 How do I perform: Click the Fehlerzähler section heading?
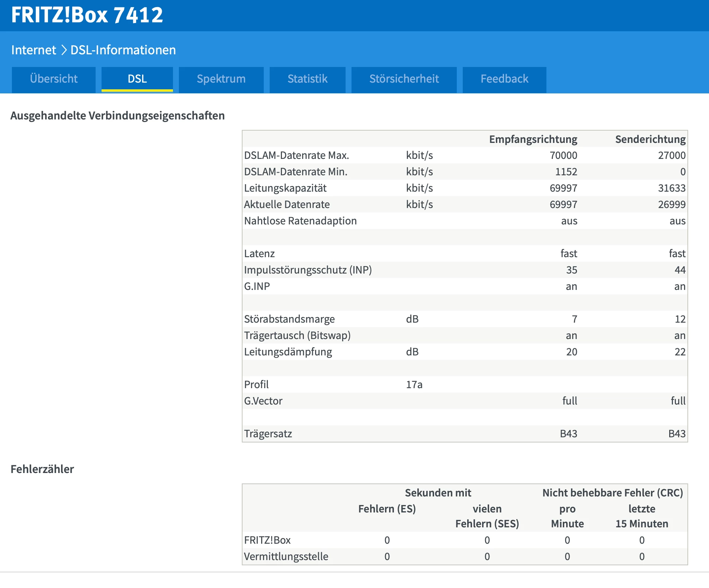(x=42, y=469)
